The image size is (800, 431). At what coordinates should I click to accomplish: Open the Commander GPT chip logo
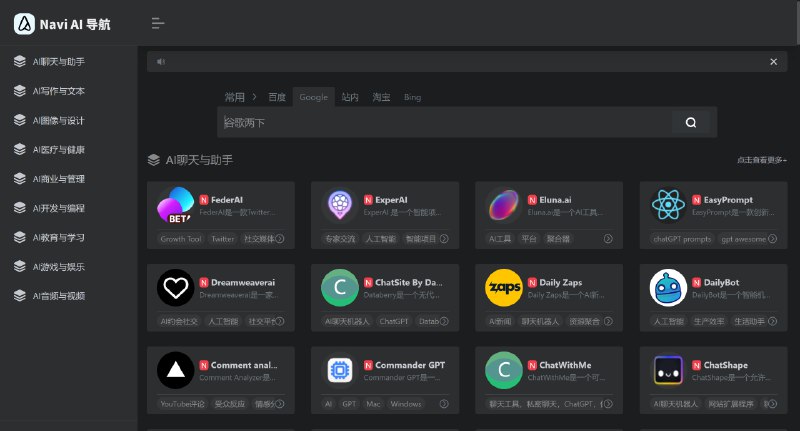click(x=340, y=370)
